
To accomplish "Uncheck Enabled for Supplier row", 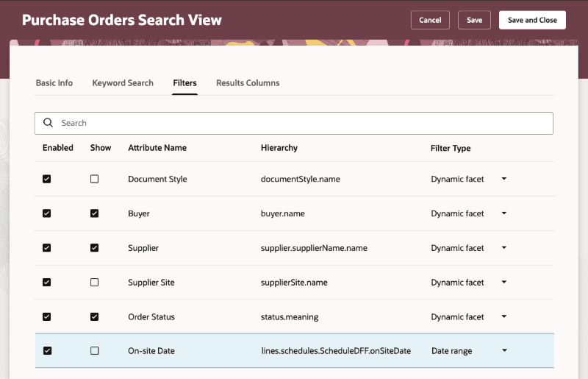I will click(46, 248).
